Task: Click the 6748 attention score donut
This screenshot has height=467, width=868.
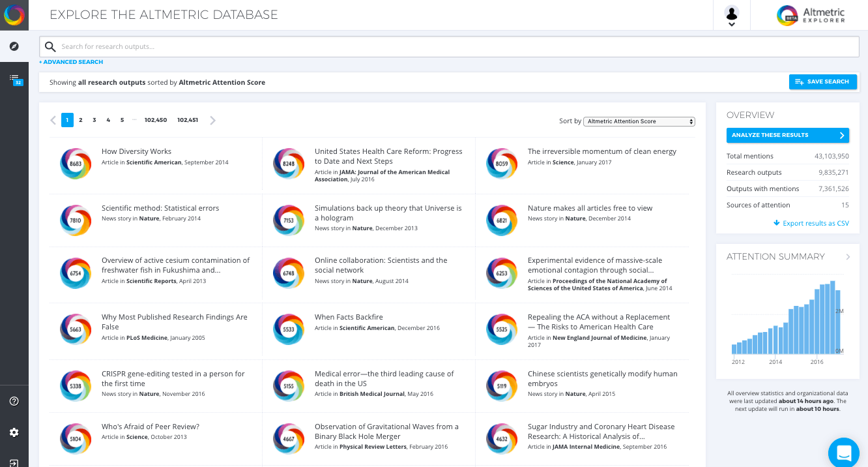Action: [289, 273]
